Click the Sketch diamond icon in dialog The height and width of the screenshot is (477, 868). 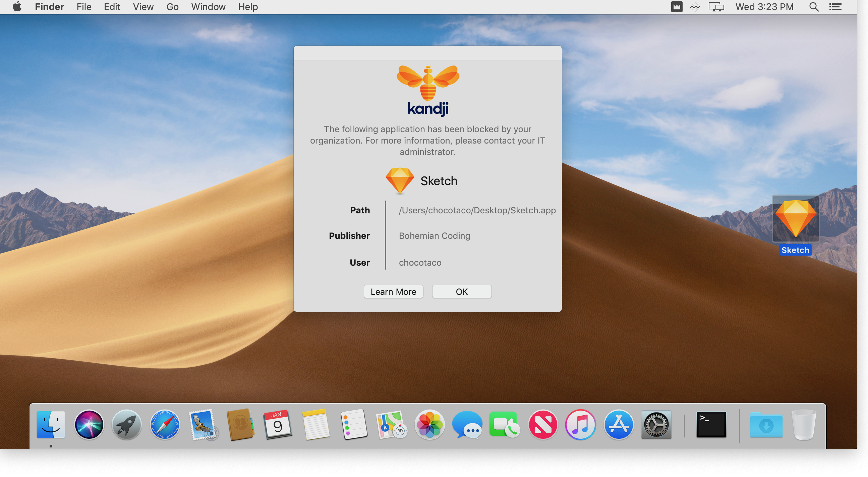coord(400,181)
